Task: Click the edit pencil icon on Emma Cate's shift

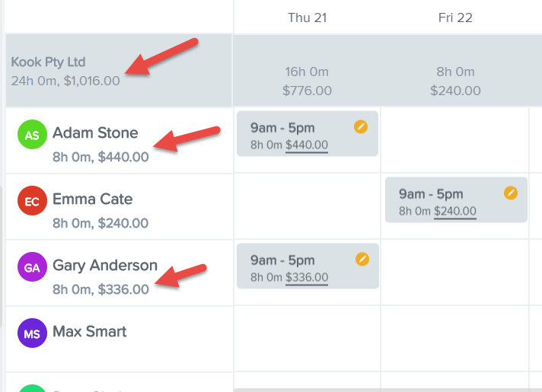Action: 511,193
